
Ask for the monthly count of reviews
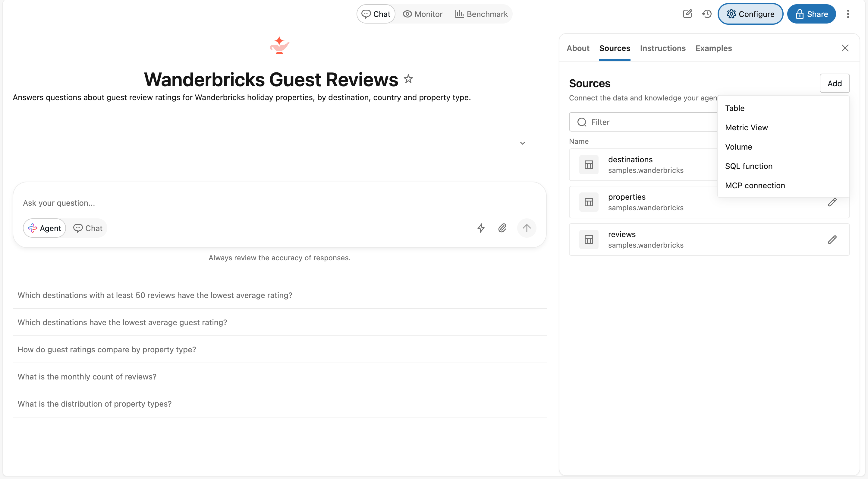(x=279, y=376)
